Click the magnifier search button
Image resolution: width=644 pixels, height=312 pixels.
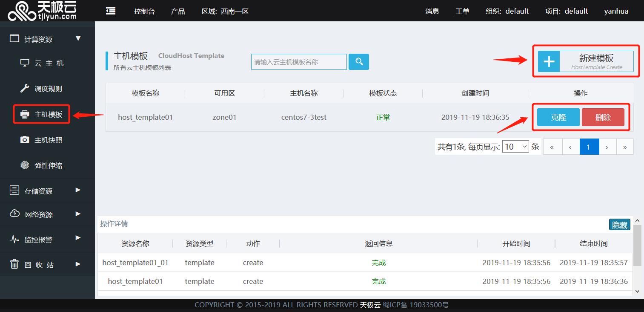[x=358, y=62]
